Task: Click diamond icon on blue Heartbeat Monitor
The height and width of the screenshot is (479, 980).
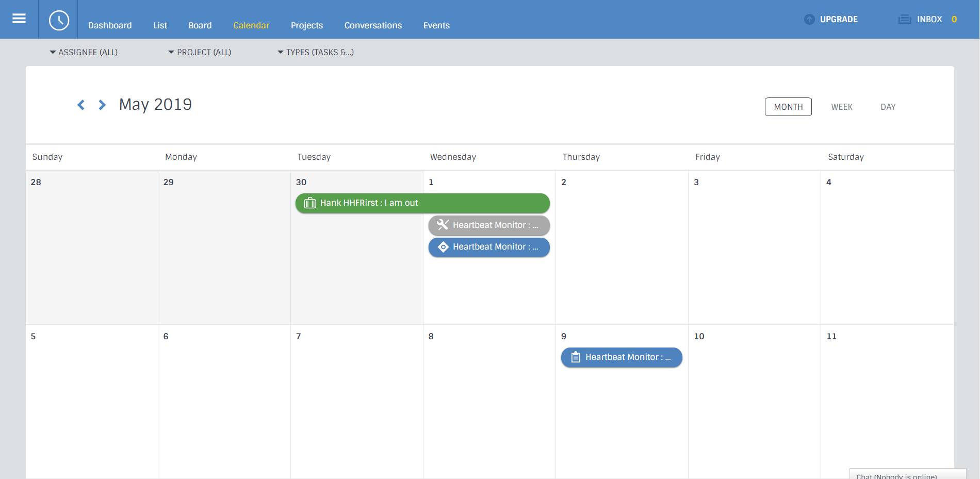Action: pyautogui.click(x=443, y=247)
